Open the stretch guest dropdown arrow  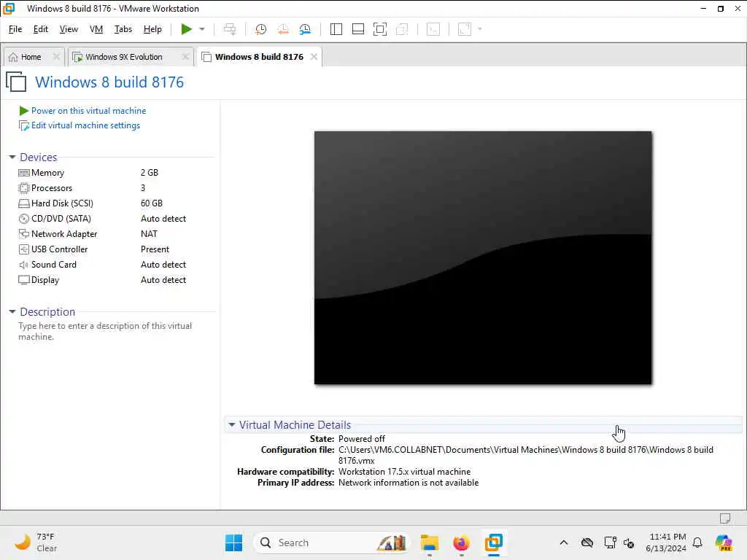[x=480, y=29]
